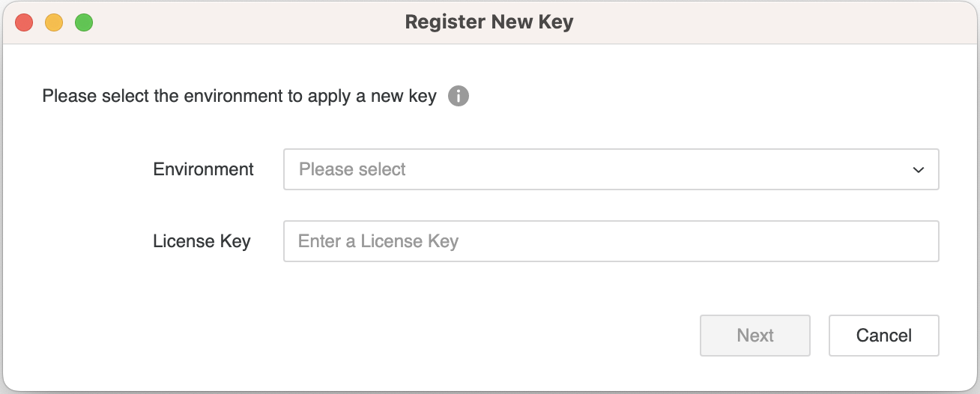
Task: Focus the License Key input field
Action: (x=611, y=241)
